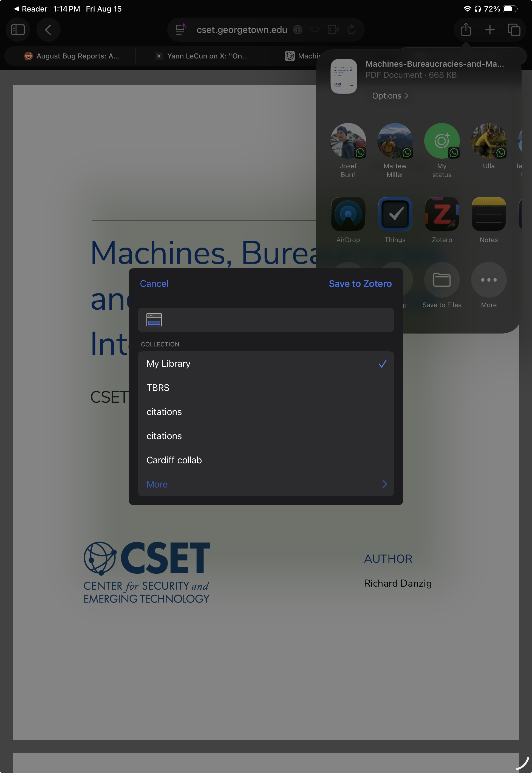This screenshot has width=532, height=773.
Task: Switch to August Bug Reports tab
Action: [x=72, y=56]
